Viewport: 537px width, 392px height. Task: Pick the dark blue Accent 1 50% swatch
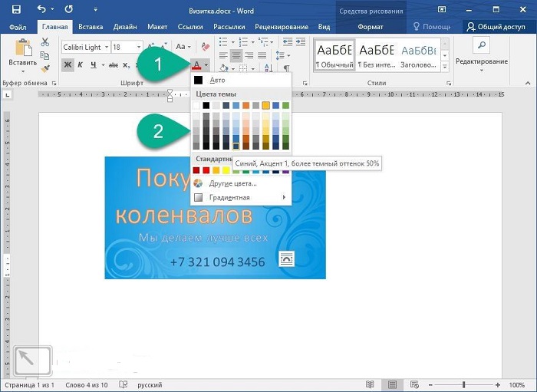coord(236,145)
